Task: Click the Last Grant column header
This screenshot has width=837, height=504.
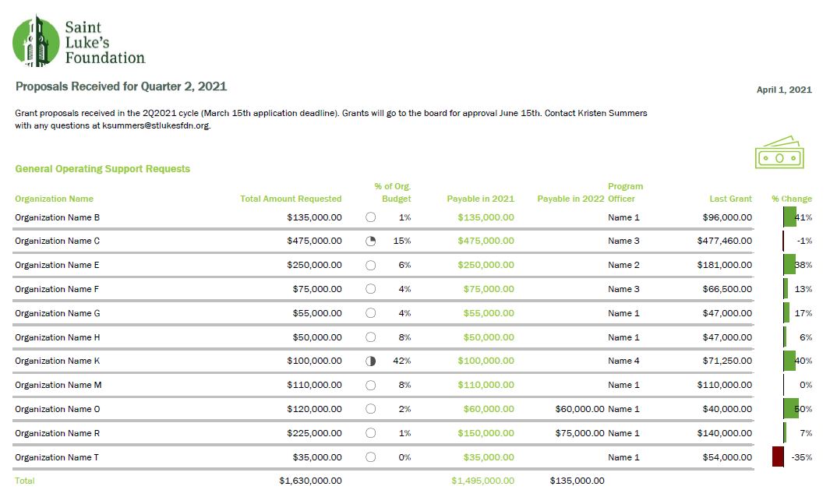Action: (730, 199)
